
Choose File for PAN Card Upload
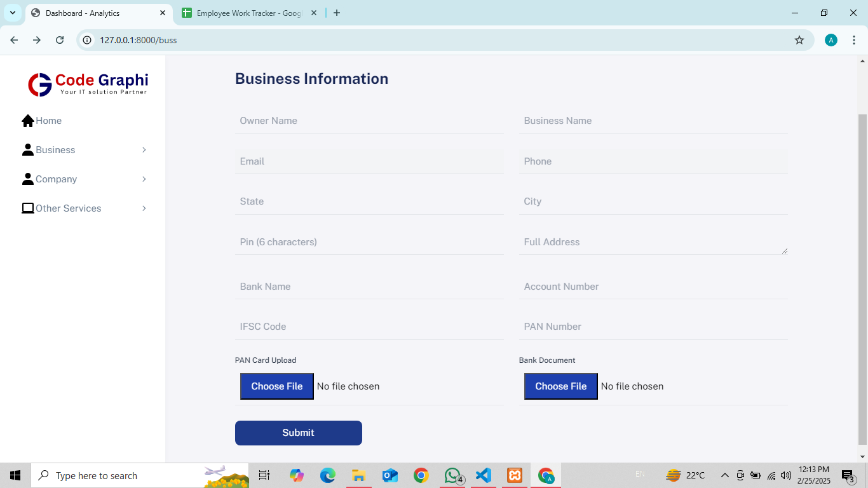277,386
